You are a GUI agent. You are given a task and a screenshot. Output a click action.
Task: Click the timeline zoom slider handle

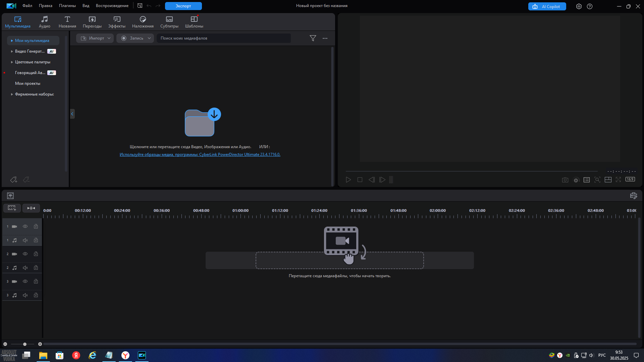[x=25, y=344]
